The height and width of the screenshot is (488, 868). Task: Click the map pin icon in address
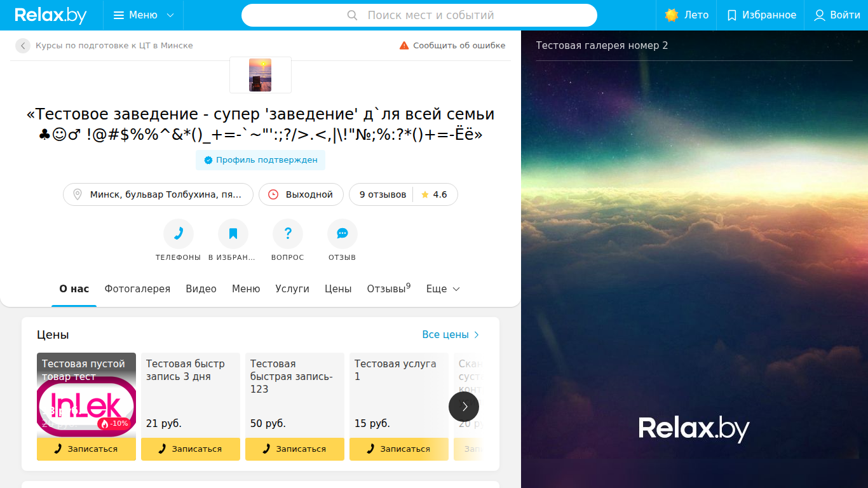pyautogui.click(x=78, y=194)
